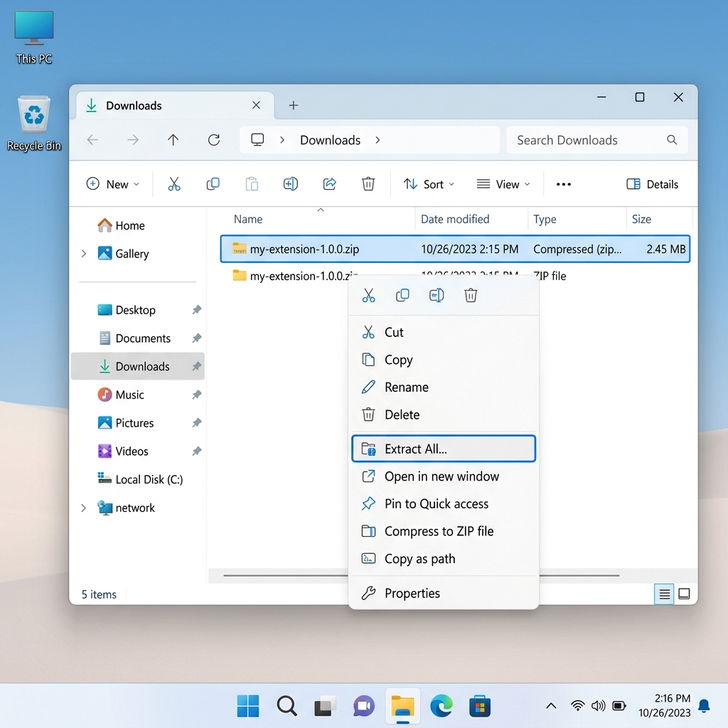The width and height of the screenshot is (728, 728).
Task: Open the See more (three dots) menu
Action: (x=563, y=184)
